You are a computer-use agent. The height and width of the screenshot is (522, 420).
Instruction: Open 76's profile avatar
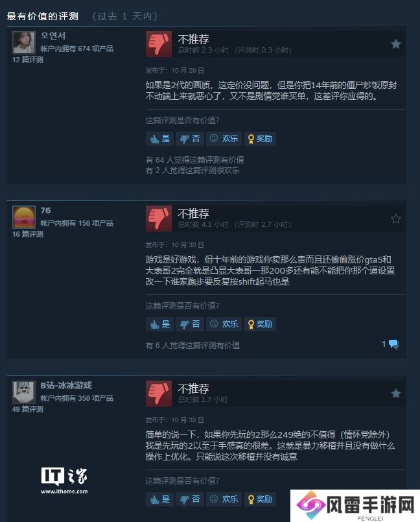point(23,217)
